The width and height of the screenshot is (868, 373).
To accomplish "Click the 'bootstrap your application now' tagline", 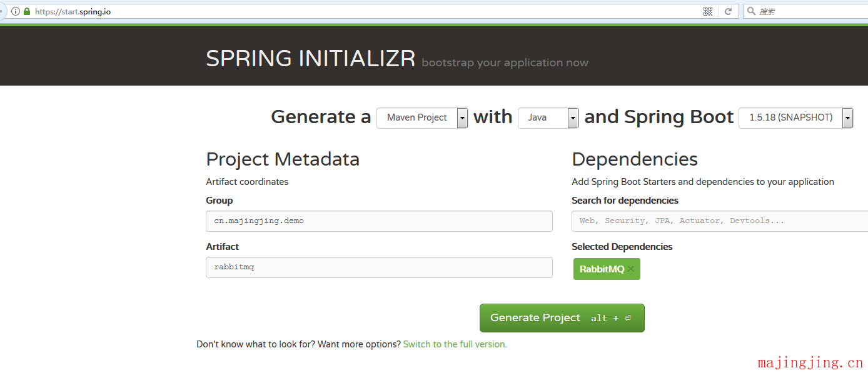I will point(505,62).
